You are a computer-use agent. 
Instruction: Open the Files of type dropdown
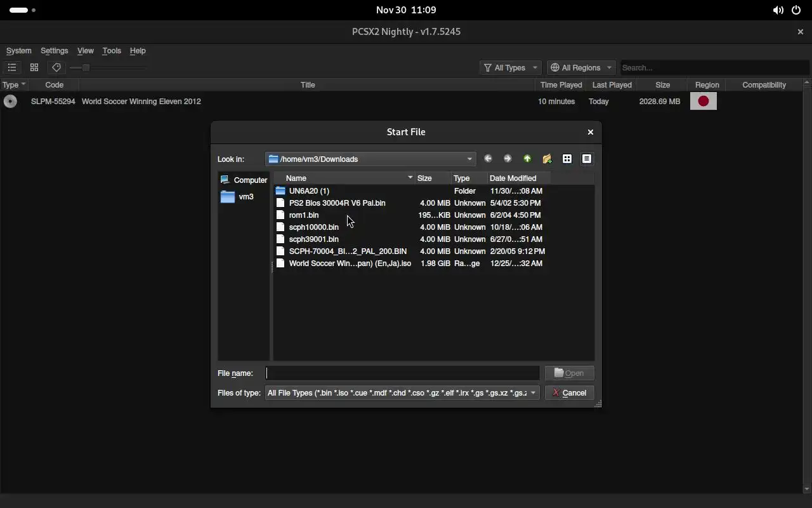[402, 393]
